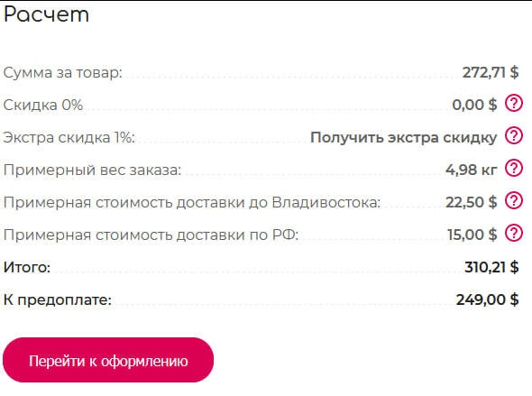Viewport: 532px width, 396px height.
Task: Click the Экстра скидка 1% label
Action: [x=69, y=137]
